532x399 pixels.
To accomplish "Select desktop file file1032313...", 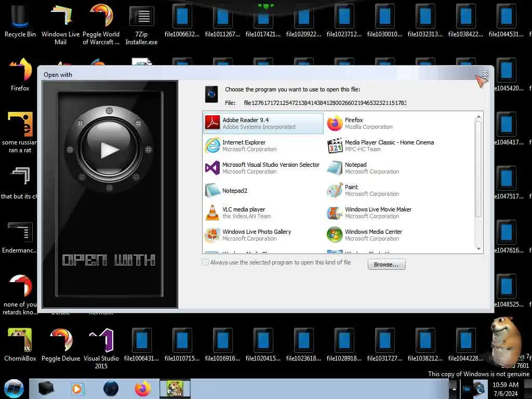I will [x=425, y=20].
